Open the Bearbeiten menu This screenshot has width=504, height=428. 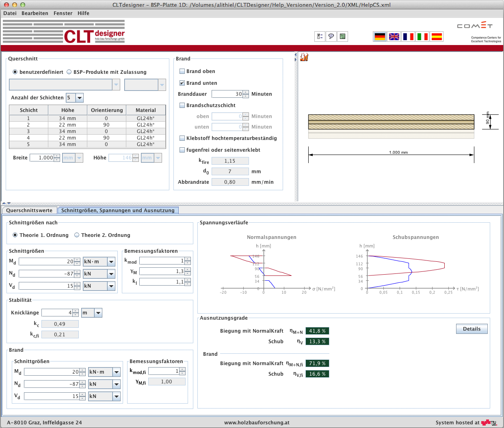tap(35, 13)
